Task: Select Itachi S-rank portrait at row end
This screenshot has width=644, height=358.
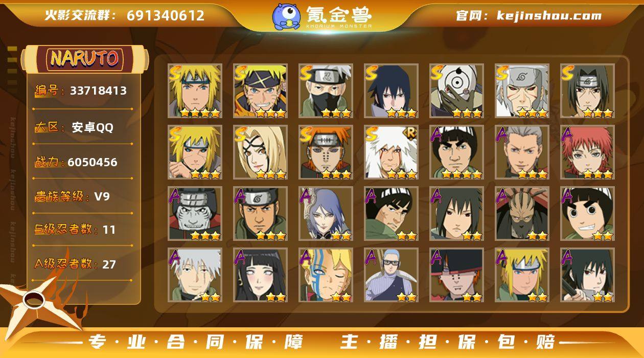Action: point(587,91)
